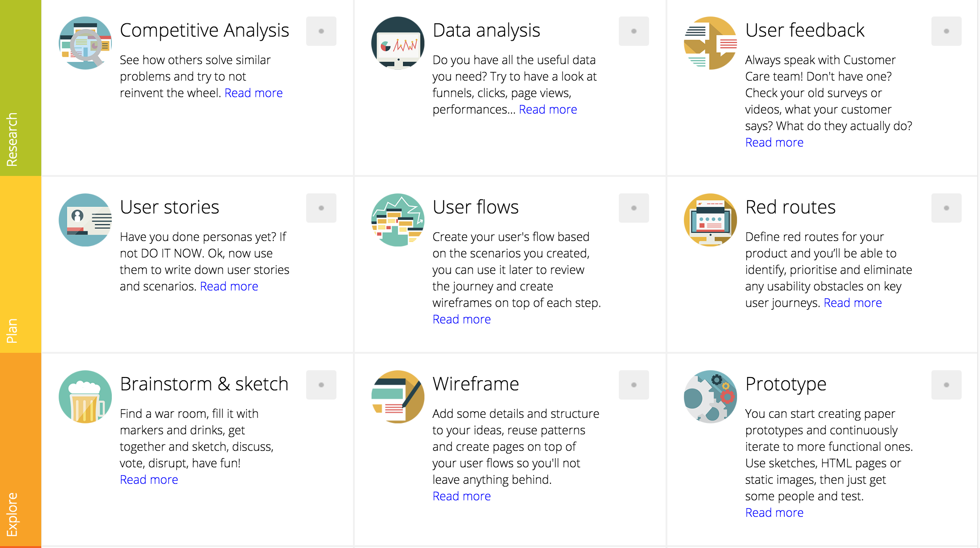Image resolution: width=980 pixels, height=548 pixels.
Task: Click the User flows diagram icon
Action: point(397,220)
